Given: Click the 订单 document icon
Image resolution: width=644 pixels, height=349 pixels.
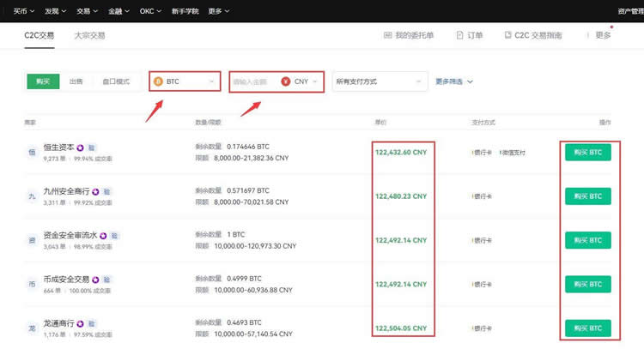Looking at the screenshot, I should (459, 35).
